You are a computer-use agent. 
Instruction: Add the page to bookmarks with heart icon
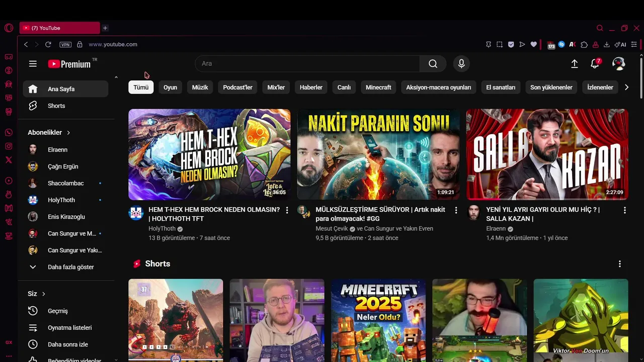click(534, 44)
